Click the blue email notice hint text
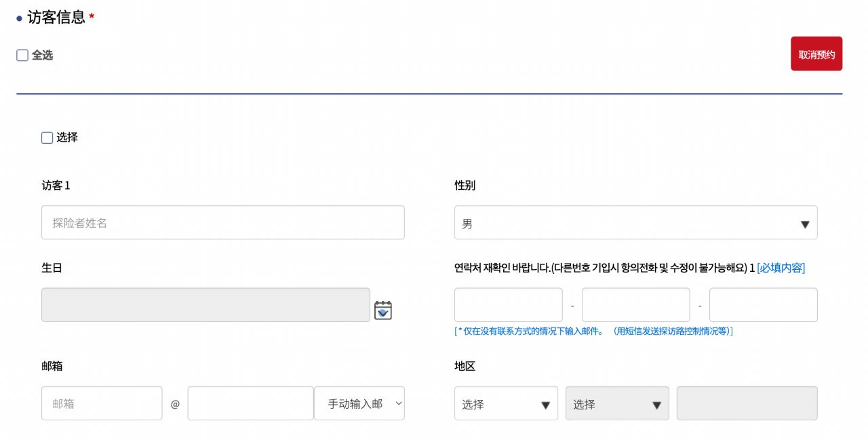Viewport: 868px width, 442px height. (593, 331)
